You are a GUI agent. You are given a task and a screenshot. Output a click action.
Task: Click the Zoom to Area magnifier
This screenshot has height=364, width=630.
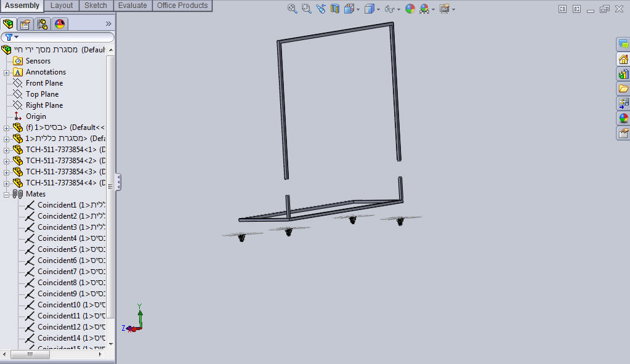(306, 9)
